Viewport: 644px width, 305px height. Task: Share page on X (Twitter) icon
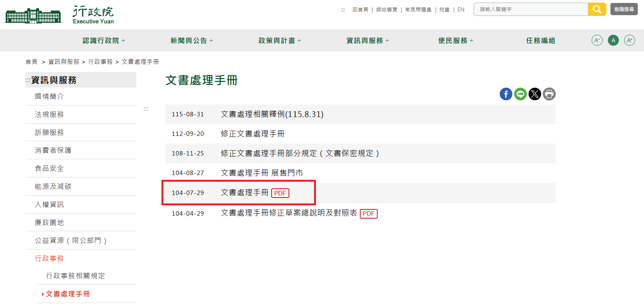(535, 94)
